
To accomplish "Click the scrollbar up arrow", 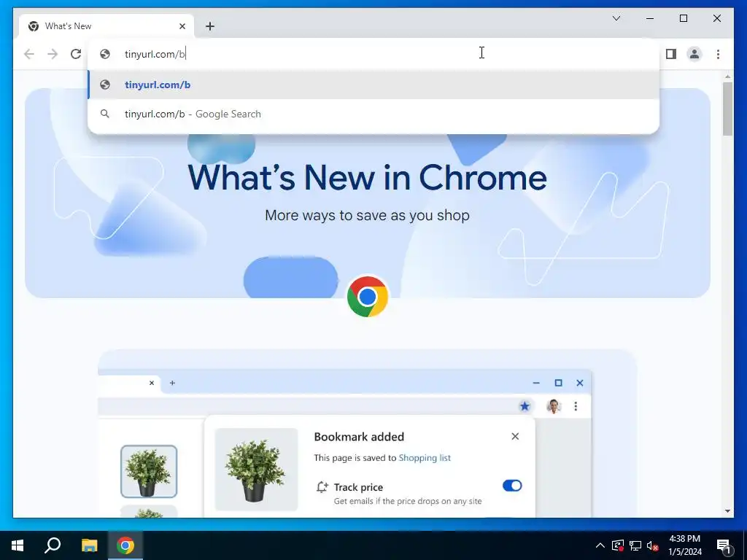I will click(x=727, y=76).
